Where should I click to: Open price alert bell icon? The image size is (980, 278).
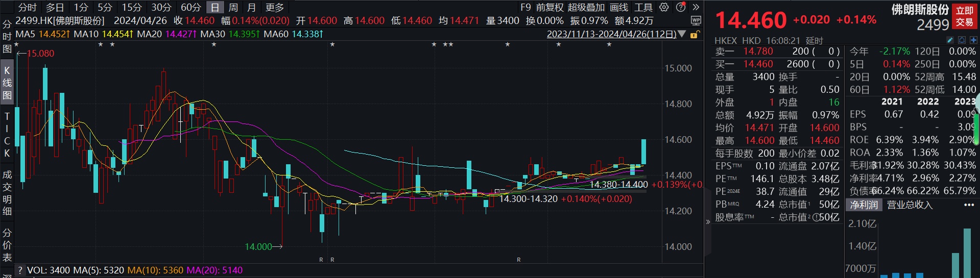tap(962, 40)
